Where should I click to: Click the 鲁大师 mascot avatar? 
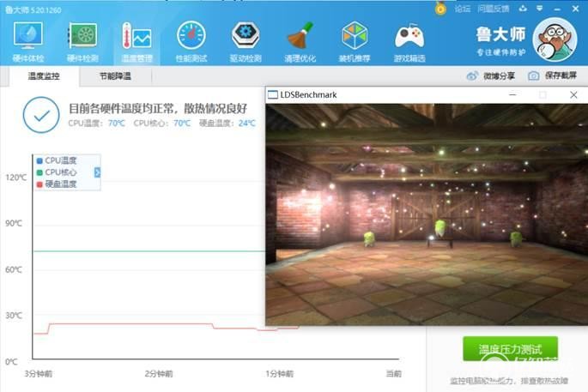point(555,39)
